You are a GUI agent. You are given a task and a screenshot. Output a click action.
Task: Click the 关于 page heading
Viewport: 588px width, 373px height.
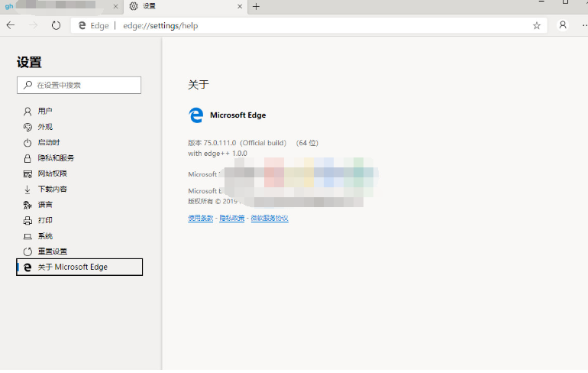tap(199, 85)
